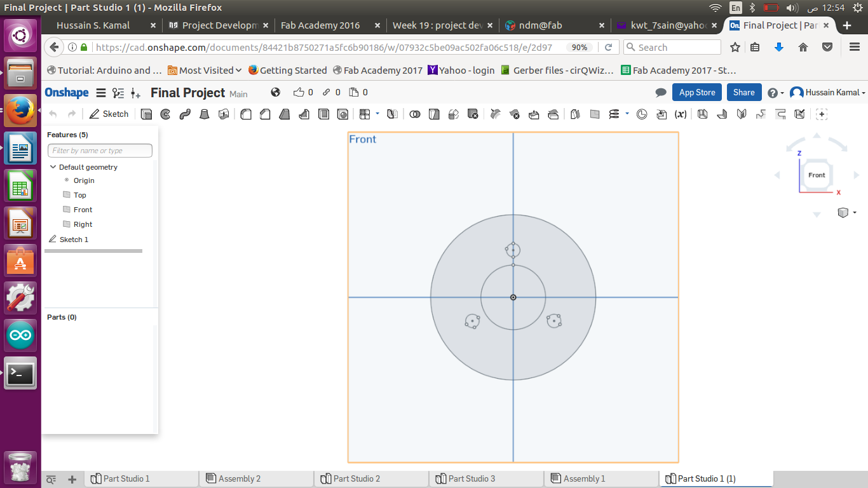Image resolution: width=868 pixels, height=488 pixels.
Task: Open the comments speech bubble icon
Action: pos(661,93)
